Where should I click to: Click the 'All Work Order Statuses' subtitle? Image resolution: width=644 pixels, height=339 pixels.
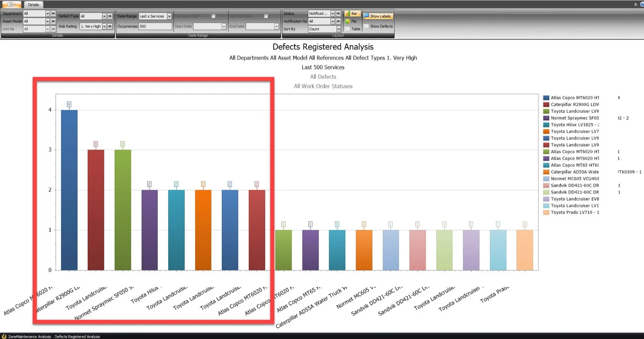click(323, 86)
